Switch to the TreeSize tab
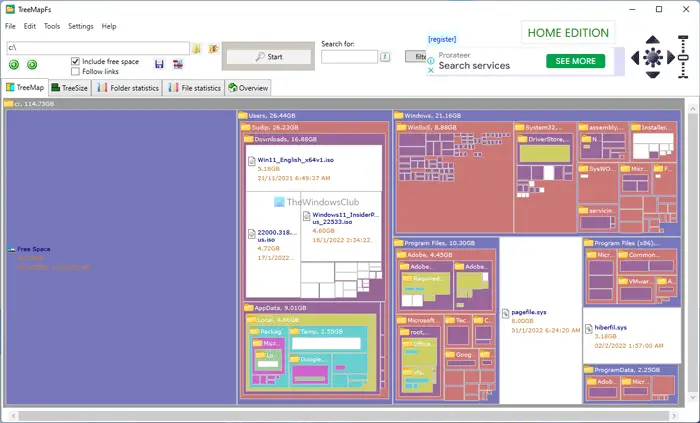 coord(70,88)
